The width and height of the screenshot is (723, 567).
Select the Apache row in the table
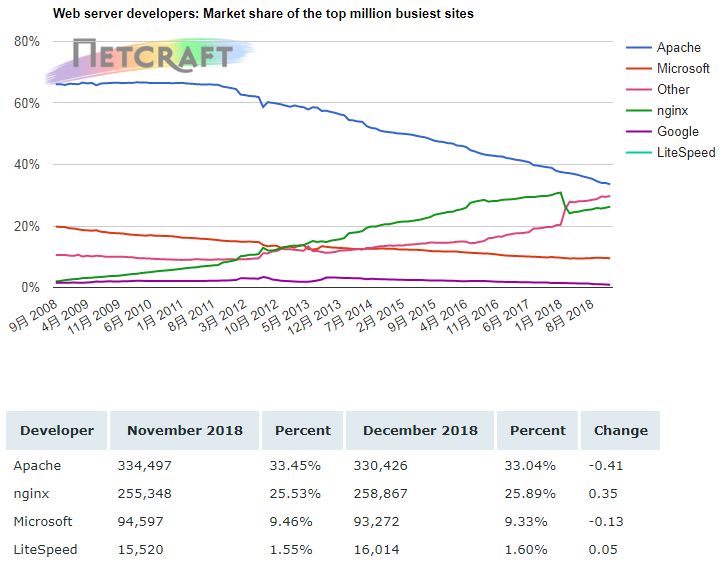point(333,466)
